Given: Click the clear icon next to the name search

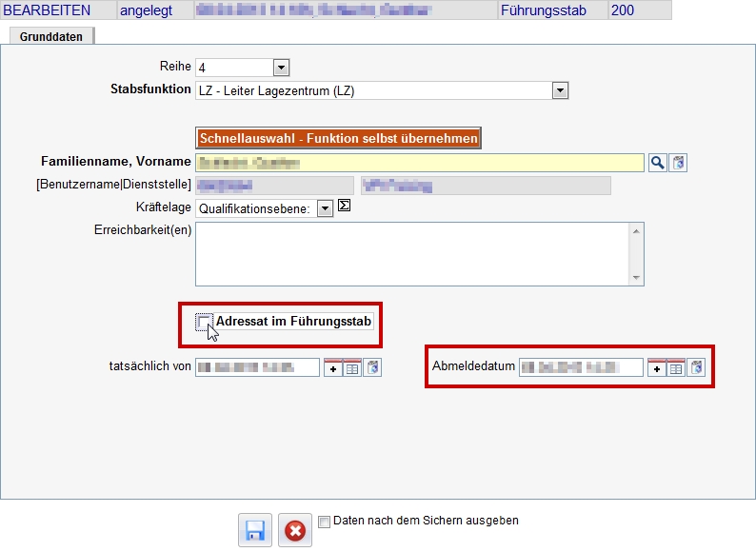Looking at the screenshot, I should pos(678,163).
